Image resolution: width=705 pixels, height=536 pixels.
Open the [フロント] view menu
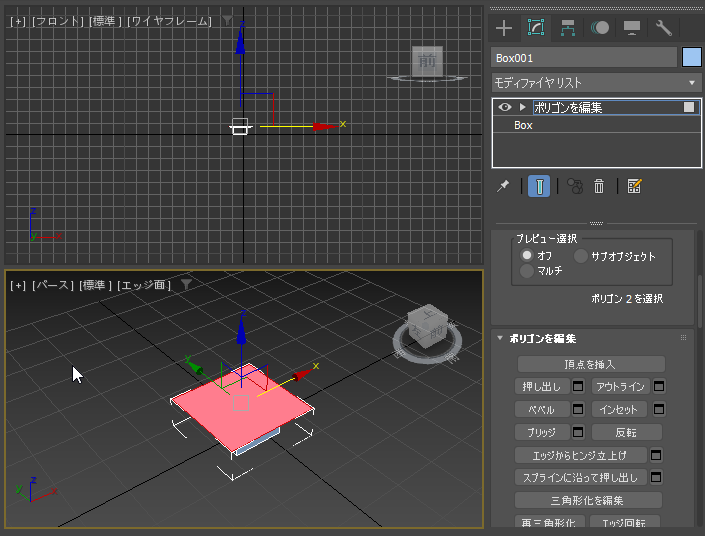pos(58,21)
